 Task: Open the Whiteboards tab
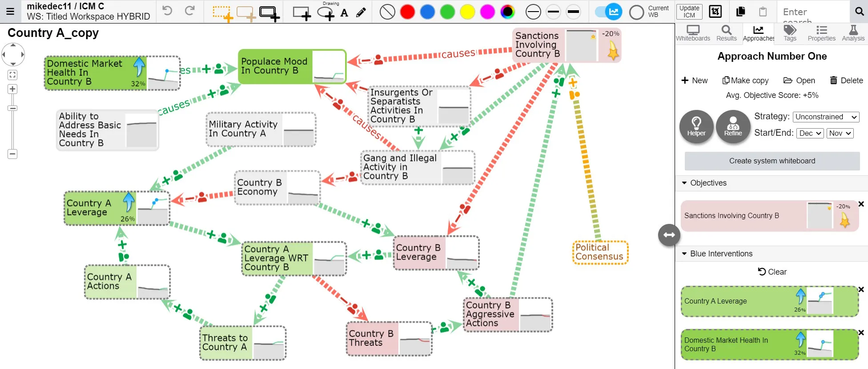693,33
